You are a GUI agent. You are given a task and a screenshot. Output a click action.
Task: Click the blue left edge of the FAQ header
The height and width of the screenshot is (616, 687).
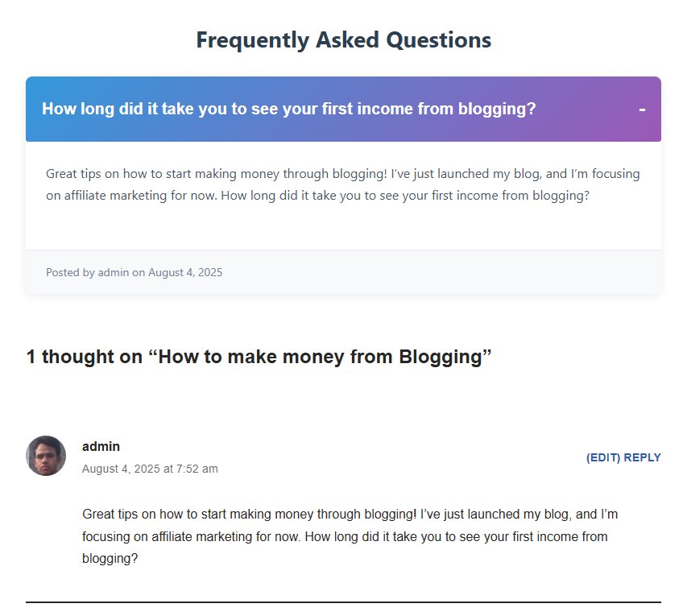(x=32, y=110)
